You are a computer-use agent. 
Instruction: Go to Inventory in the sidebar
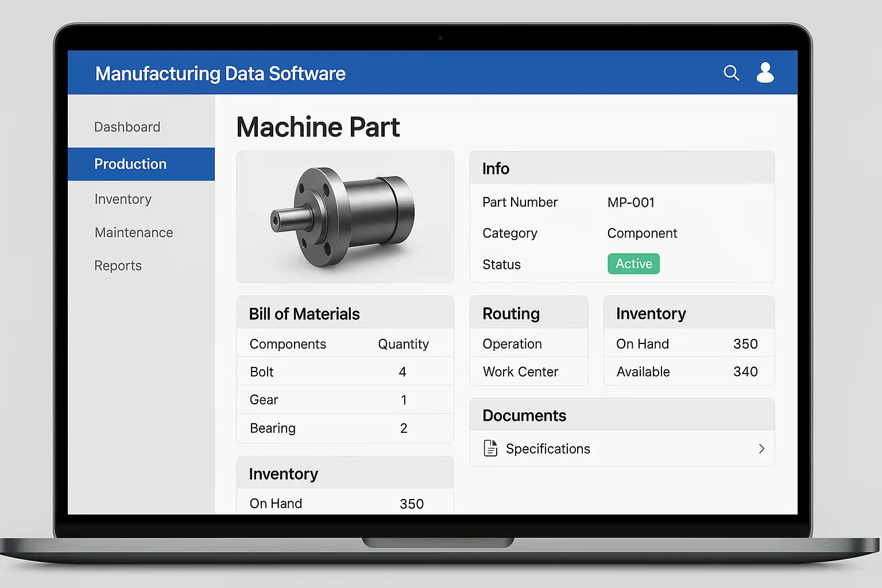pos(123,199)
